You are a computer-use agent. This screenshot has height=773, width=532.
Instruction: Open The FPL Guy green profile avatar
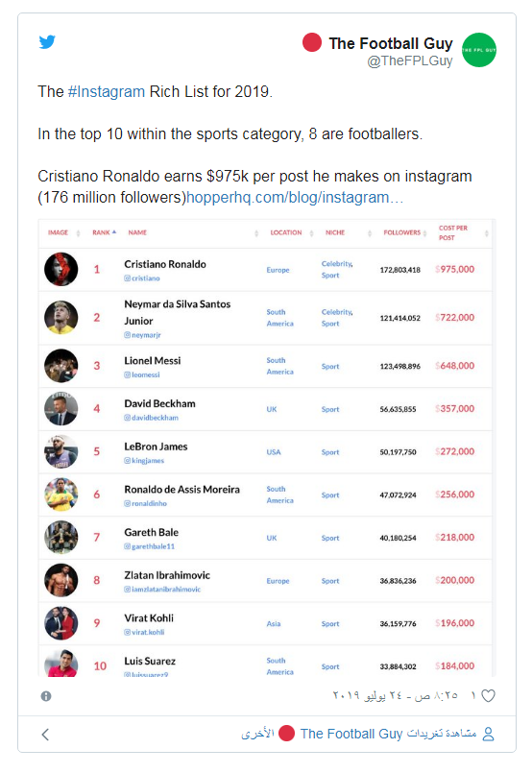[x=479, y=50]
